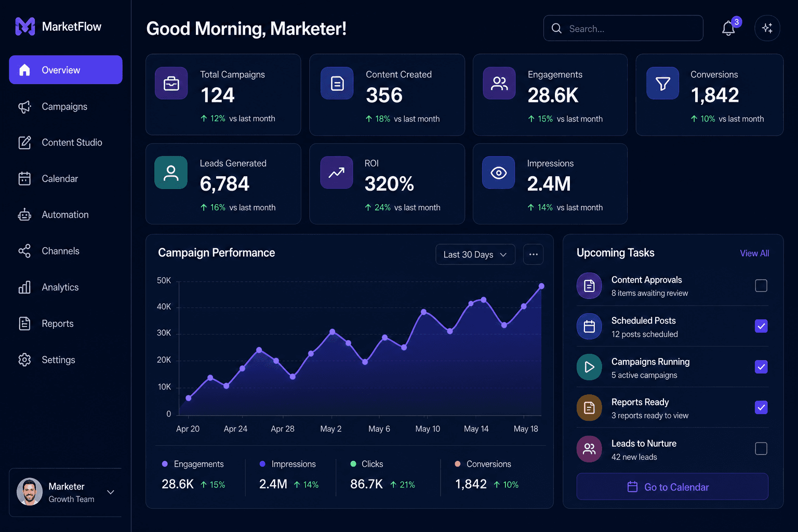Viewport: 798px width, 532px height.
Task: Click in the Search input field
Action: tap(623, 28)
